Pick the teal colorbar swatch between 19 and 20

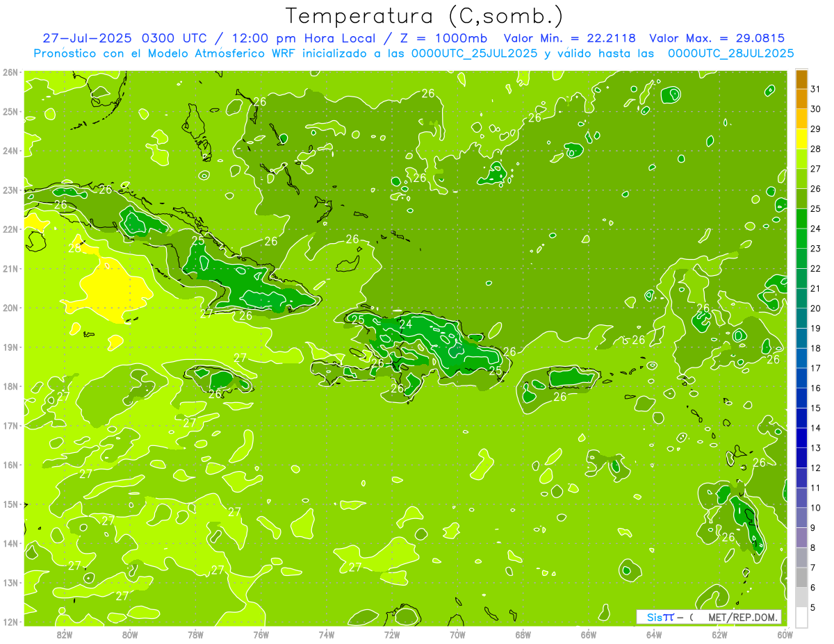801,318
